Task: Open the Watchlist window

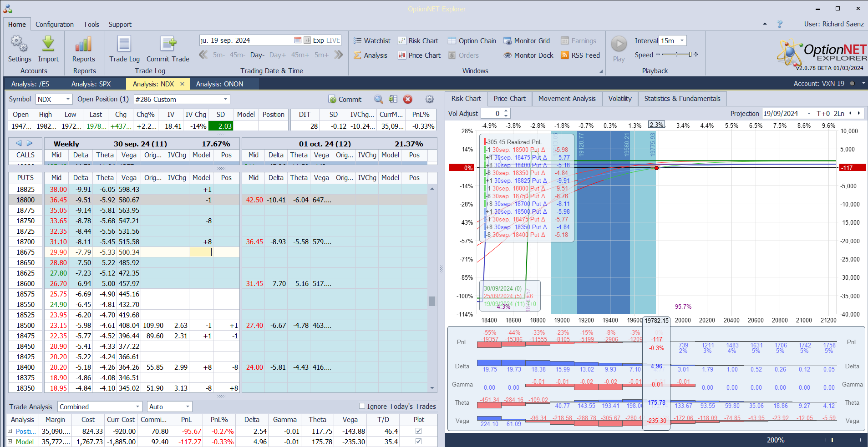Action: tap(372, 40)
